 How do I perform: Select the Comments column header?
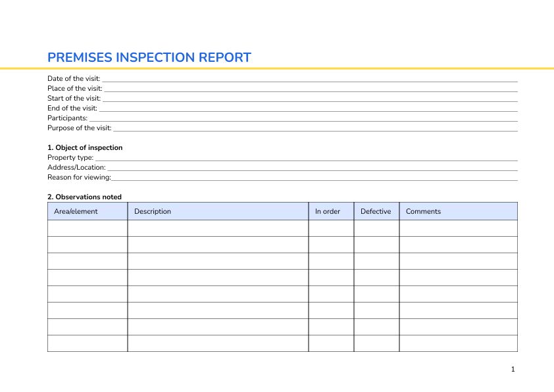(x=423, y=210)
